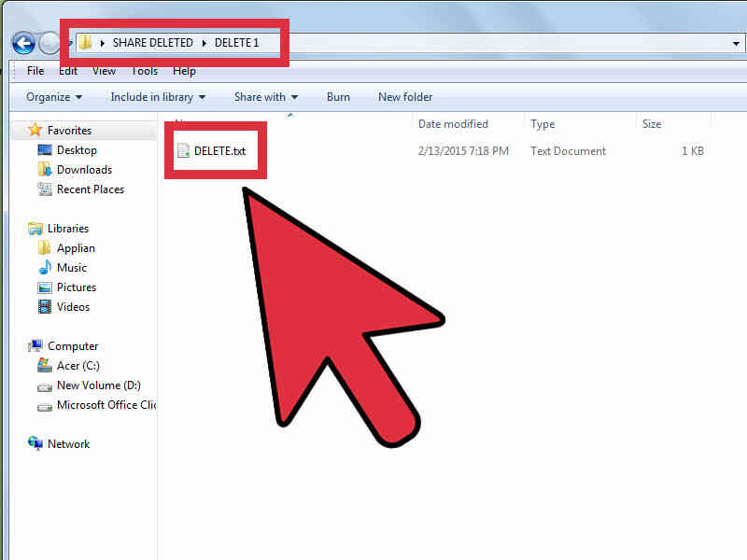
Task: Expand the Organize dropdown
Action: (x=52, y=96)
